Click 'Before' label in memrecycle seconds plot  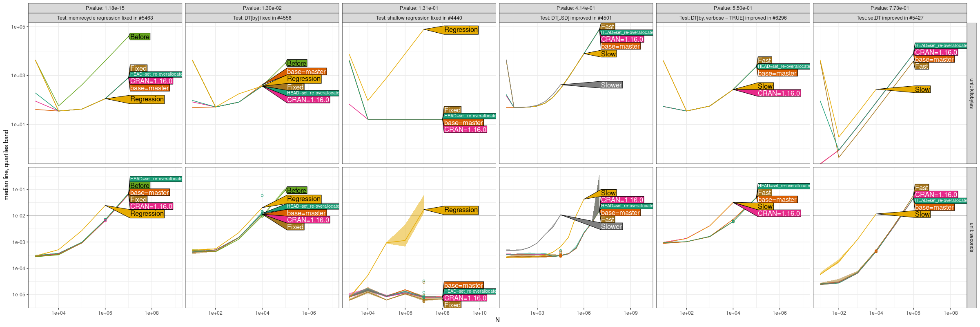click(x=140, y=186)
